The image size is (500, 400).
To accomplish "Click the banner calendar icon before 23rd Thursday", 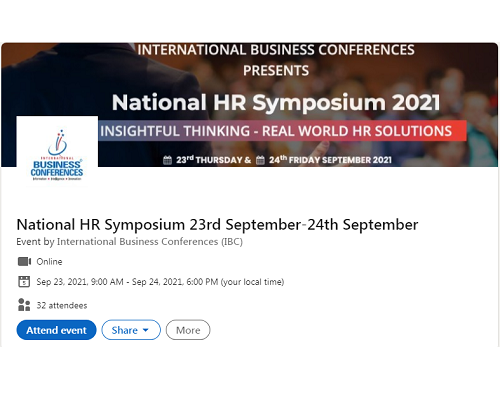I will click(167, 160).
